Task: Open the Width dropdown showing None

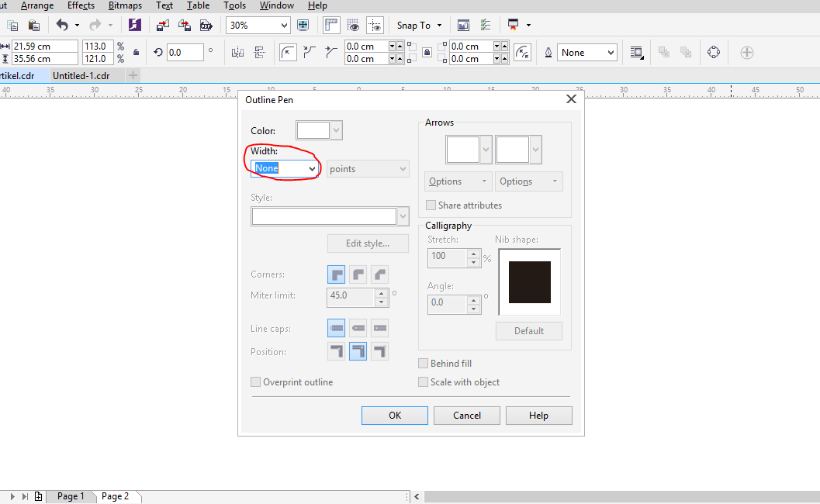Action: [313, 167]
